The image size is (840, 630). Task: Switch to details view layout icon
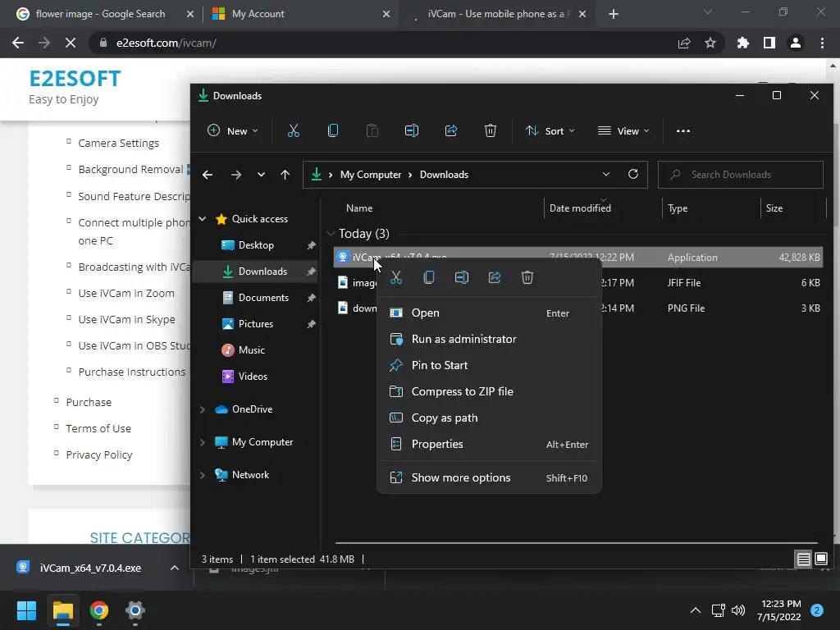pyautogui.click(x=804, y=559)
